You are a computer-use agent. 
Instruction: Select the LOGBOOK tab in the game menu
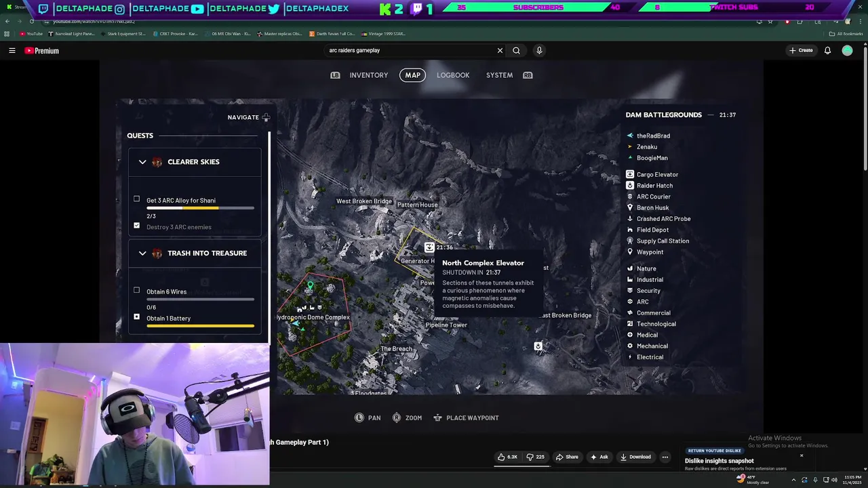point(453,75)
